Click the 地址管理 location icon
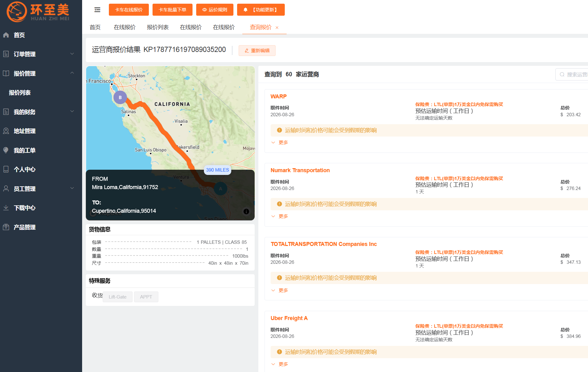Screen dimensions: 588x372 (x=6, y=131)
